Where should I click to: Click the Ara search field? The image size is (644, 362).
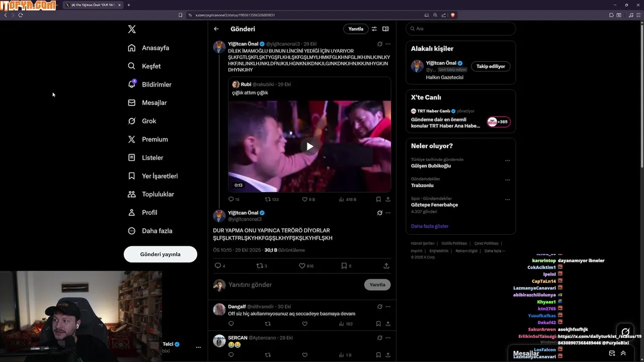460,29
